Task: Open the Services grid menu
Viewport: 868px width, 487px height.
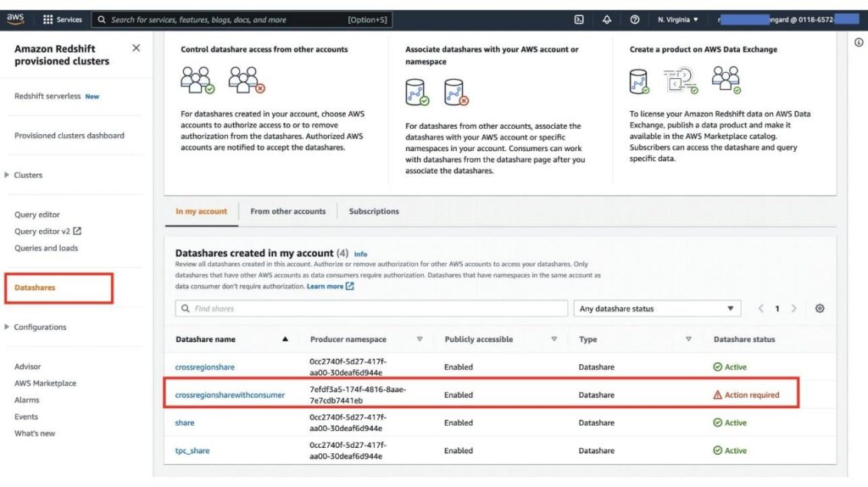Action: (62, 20)
